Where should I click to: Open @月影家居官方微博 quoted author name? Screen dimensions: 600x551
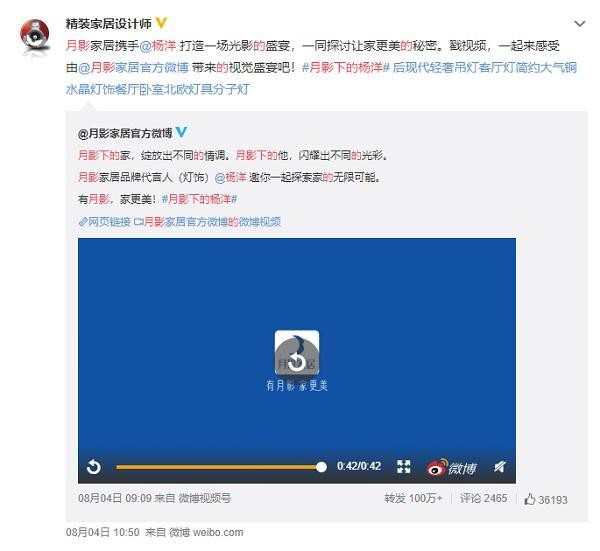[125, 133]
